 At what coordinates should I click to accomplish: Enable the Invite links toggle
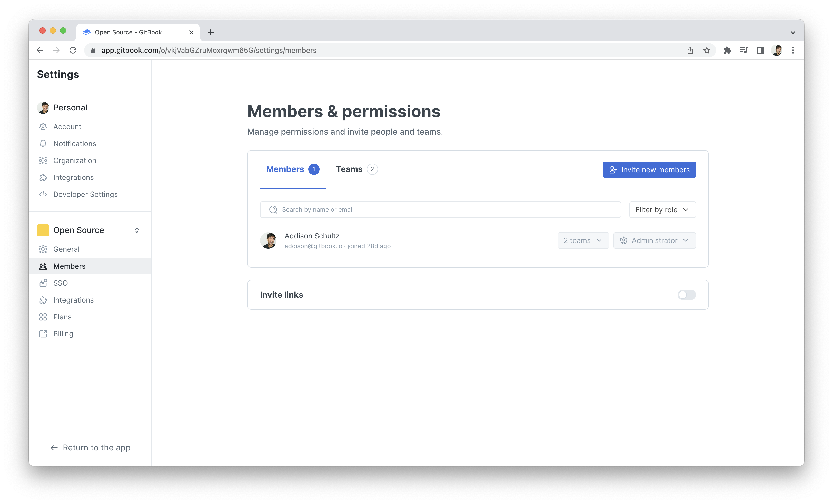(x=686, y=295)
